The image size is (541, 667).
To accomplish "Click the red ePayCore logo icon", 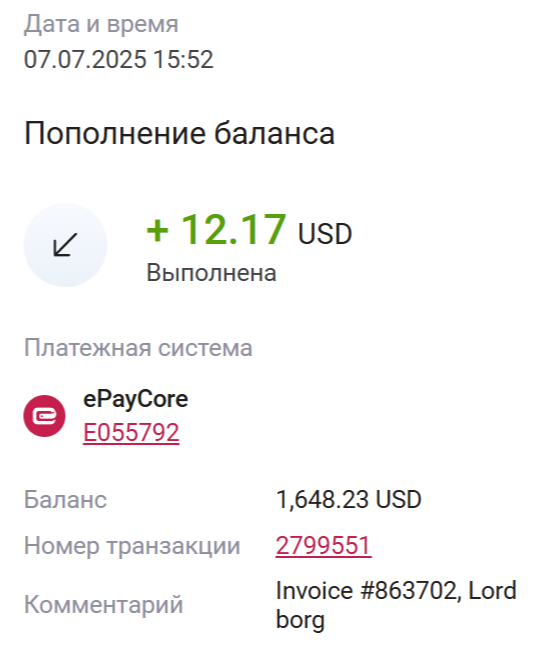I will click(x=44, y=416).
